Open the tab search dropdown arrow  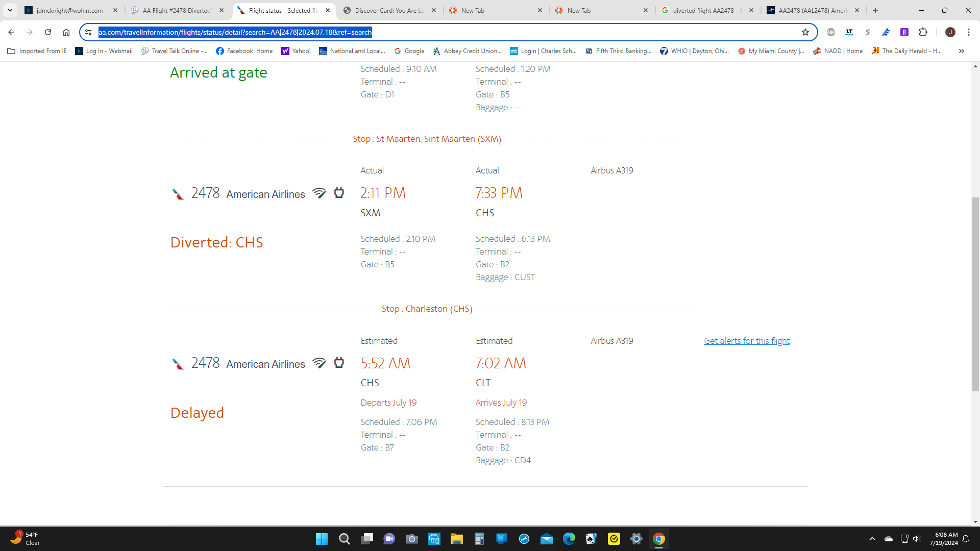click(x=10, y=10)
